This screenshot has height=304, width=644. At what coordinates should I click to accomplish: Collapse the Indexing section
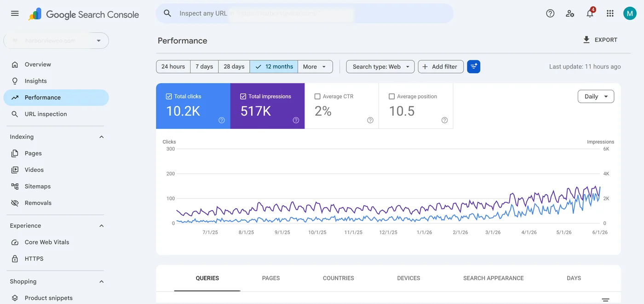pos(102,137)
